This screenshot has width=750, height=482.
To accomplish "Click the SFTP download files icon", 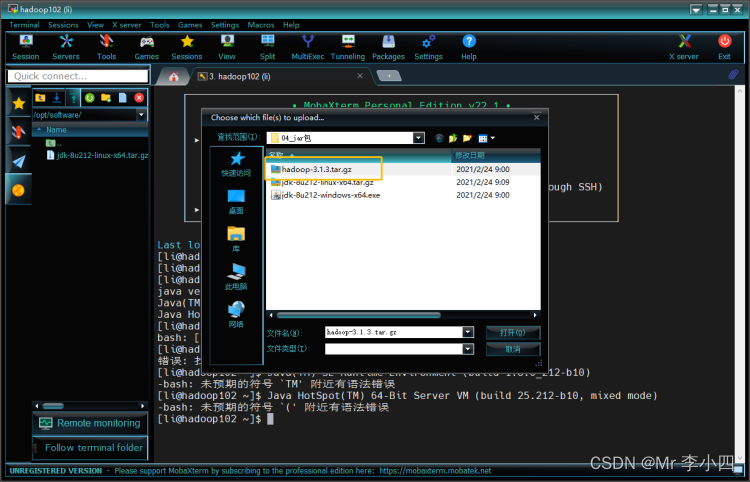I will point(56,98).
